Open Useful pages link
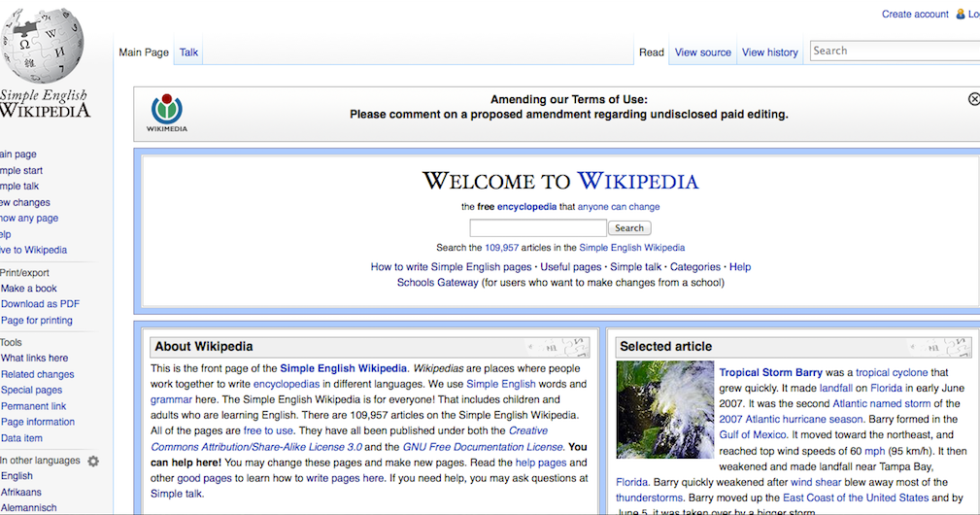 (571, 267)
